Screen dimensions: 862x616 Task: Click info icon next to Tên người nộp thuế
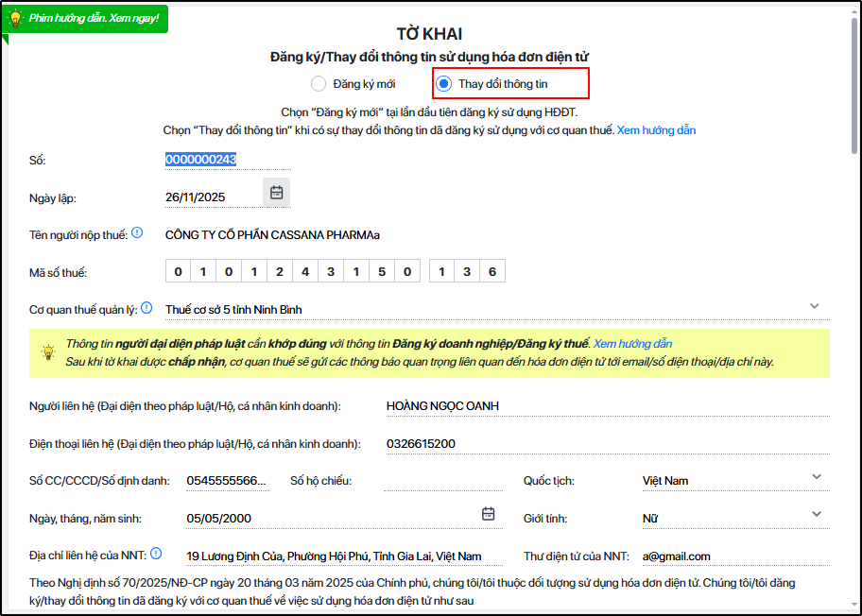pos(137,233)
